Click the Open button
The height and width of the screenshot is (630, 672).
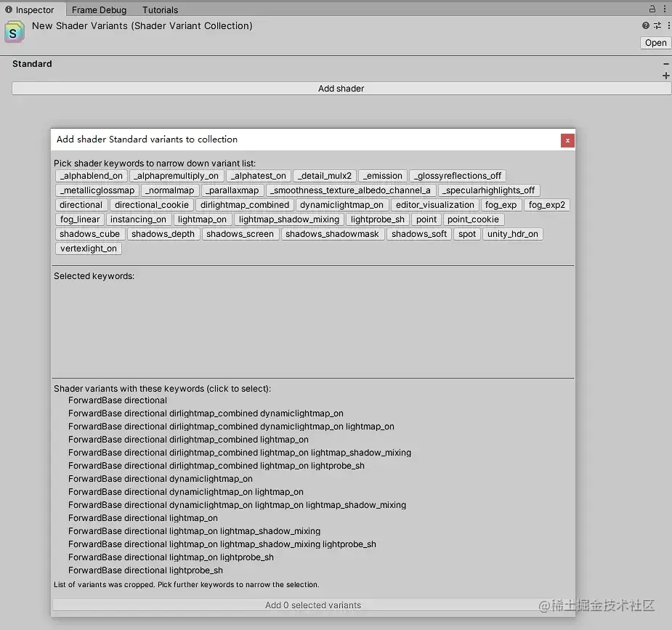point(655,43)
